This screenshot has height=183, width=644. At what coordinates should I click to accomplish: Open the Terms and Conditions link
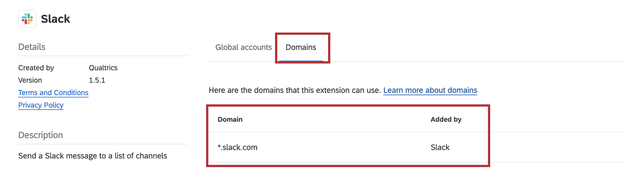pyautogui.click(x=53, y=93)
